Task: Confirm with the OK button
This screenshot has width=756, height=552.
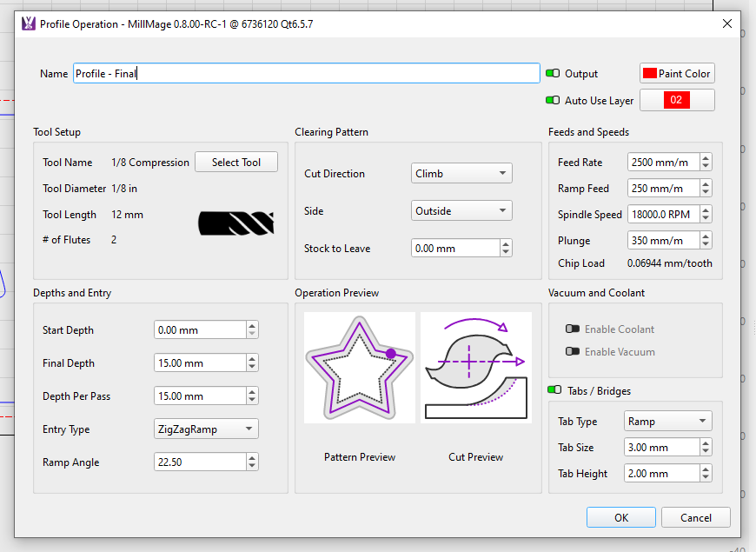Action: coord(621,518)
